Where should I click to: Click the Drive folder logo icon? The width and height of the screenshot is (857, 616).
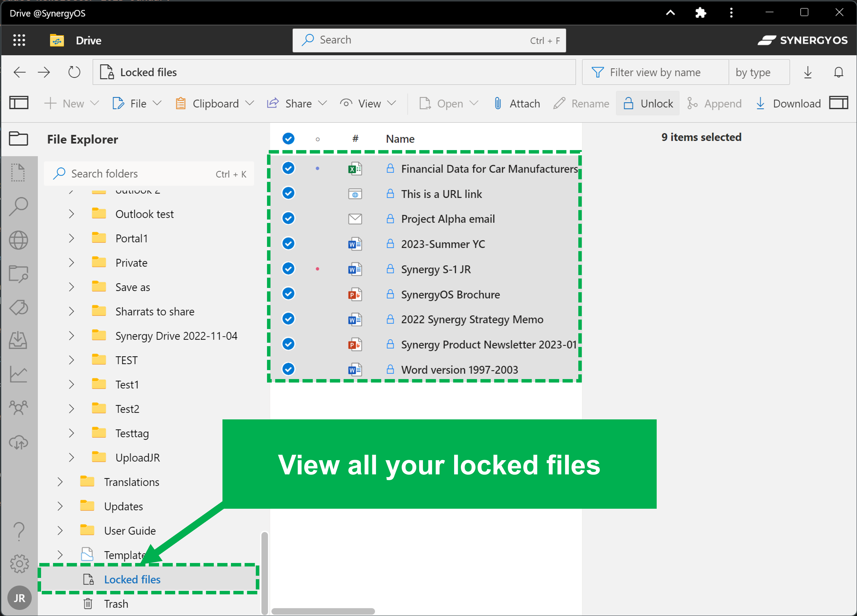coord(57,40)
